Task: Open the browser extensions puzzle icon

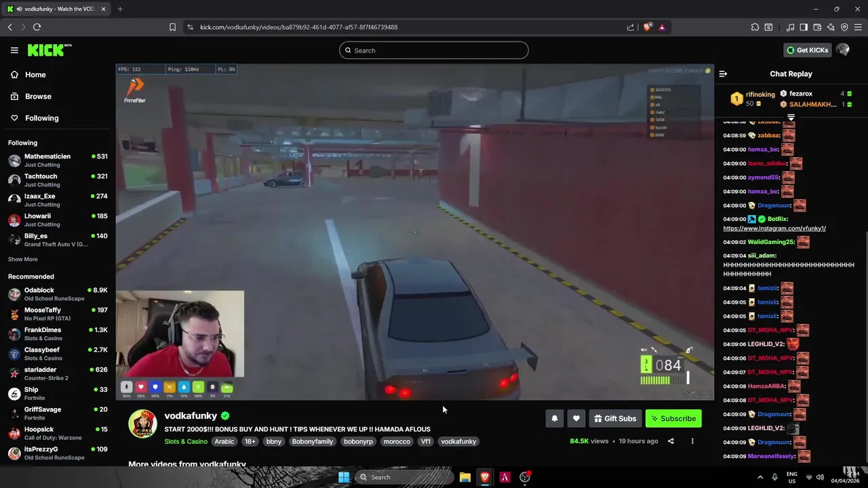Action: point(755,27)
